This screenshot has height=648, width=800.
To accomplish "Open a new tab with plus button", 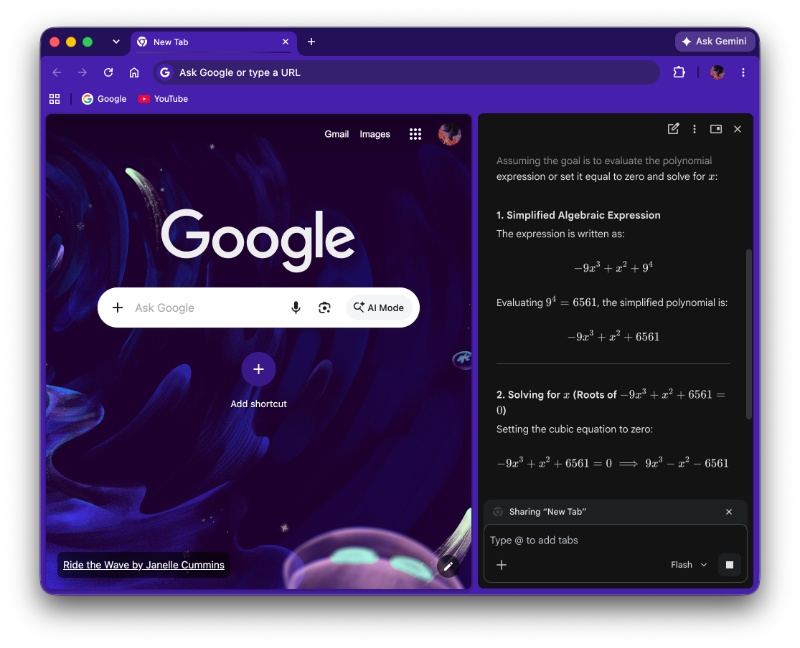I will coord(311,42).
